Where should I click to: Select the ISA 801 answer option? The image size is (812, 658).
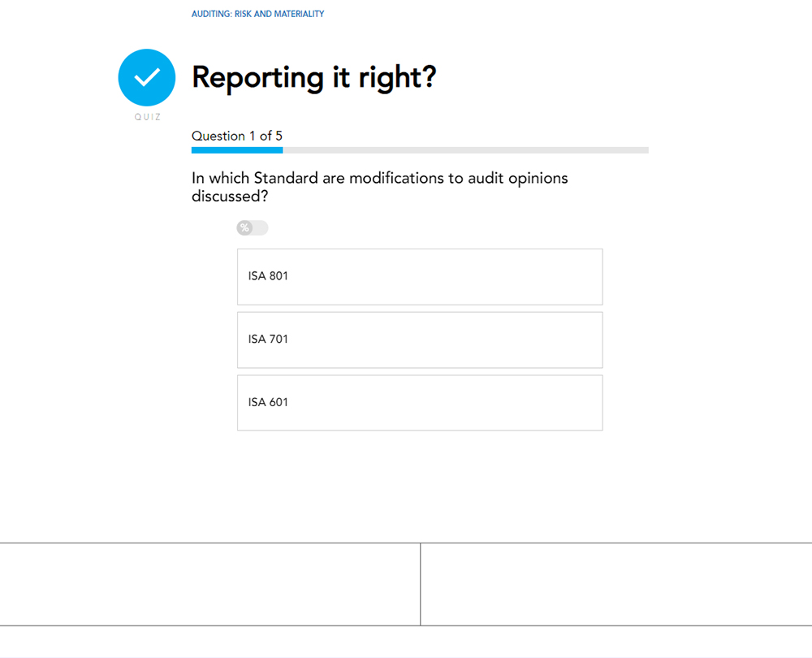coord(420,277)
